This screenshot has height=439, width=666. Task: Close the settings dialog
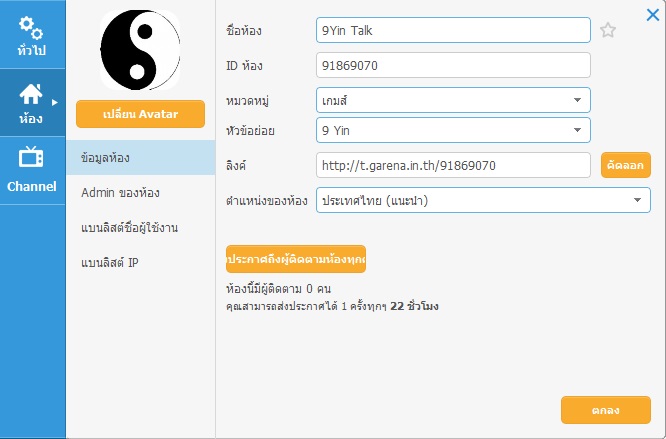pos(652,14)
